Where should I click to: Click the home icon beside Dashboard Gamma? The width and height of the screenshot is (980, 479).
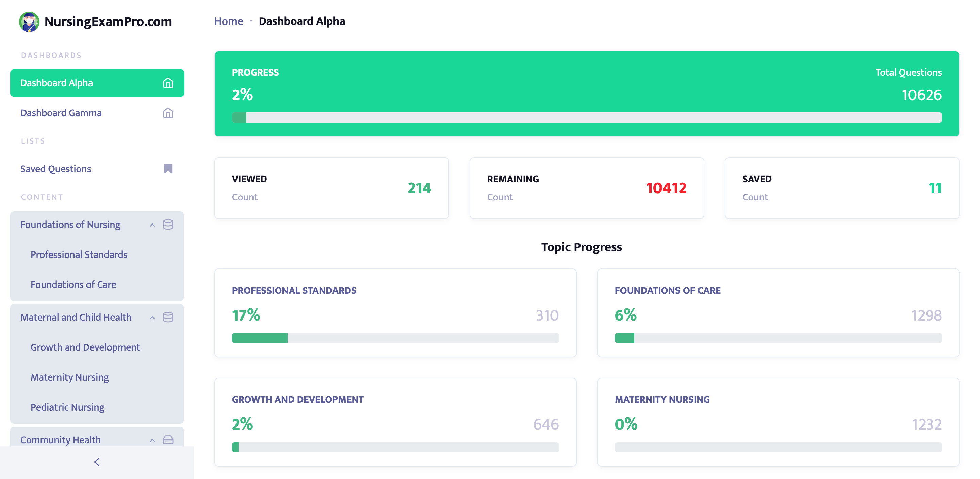pos(168,113)
